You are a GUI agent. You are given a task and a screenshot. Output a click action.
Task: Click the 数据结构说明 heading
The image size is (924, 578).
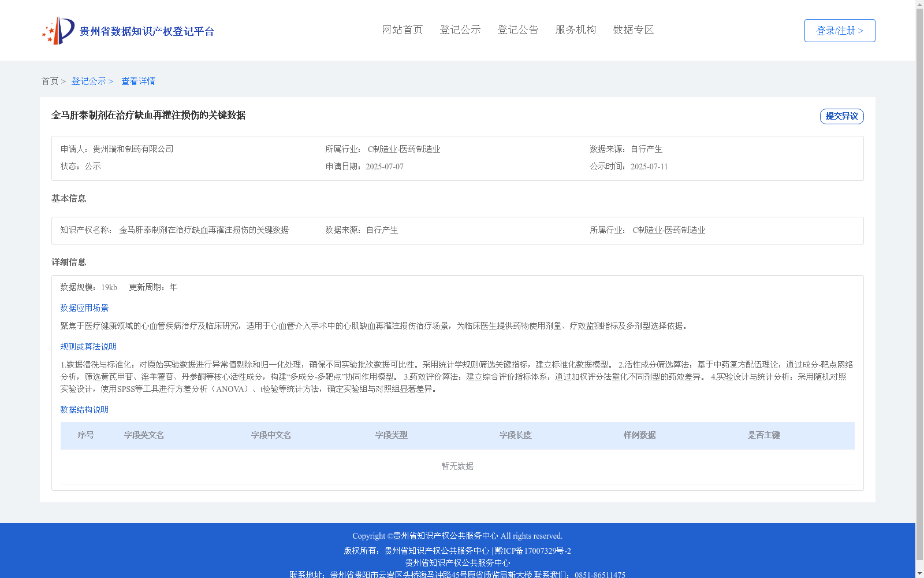pyautogui.click(x=84, y=410)
